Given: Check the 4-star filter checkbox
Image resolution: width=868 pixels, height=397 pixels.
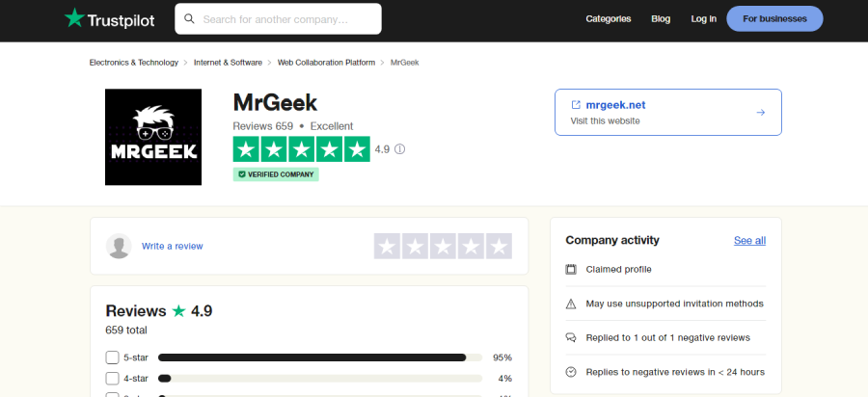Looking at the screenshot, I should click(x=113, y=379).
